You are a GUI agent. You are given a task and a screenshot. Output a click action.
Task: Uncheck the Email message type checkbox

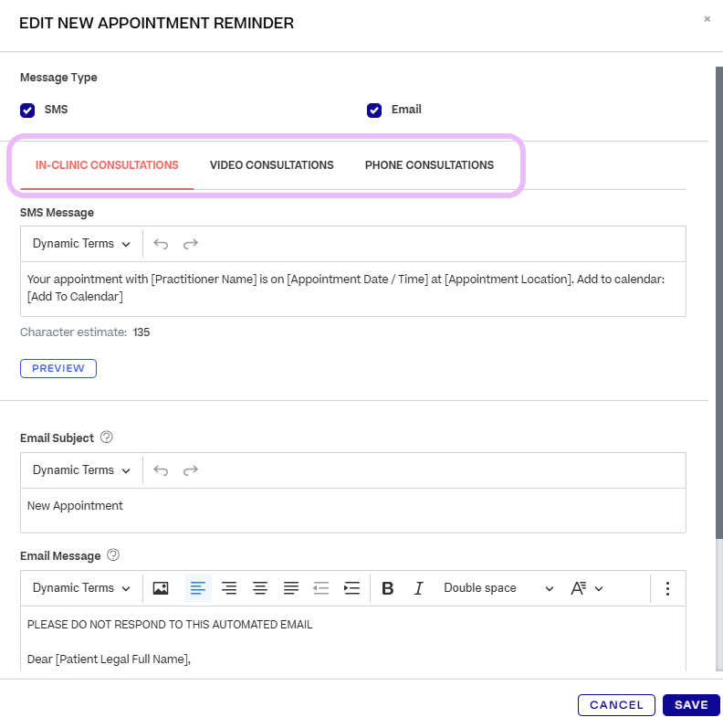(374, 111)
